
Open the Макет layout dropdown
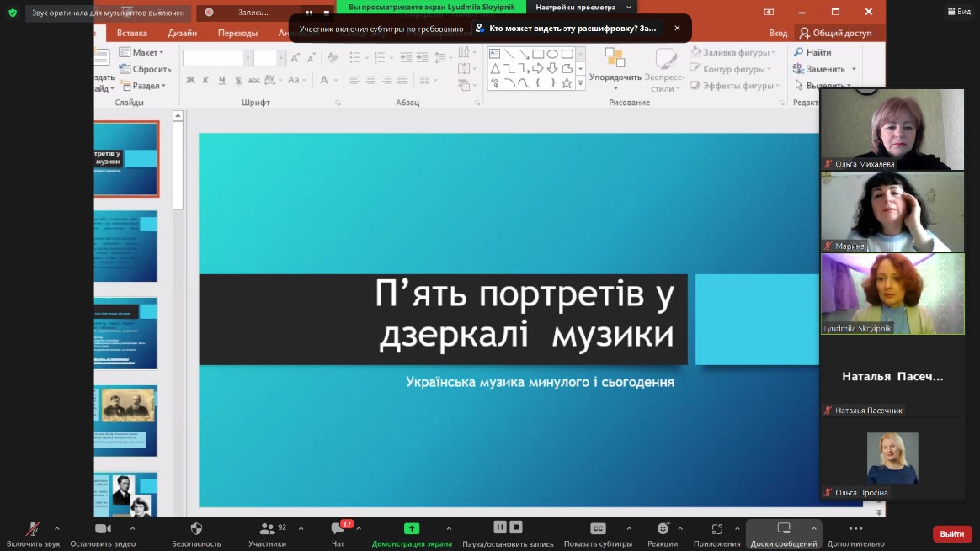coord(142,52)
